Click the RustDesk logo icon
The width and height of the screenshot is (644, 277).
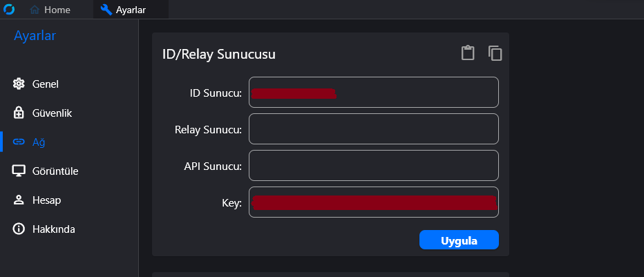click(x=8, y=9)
